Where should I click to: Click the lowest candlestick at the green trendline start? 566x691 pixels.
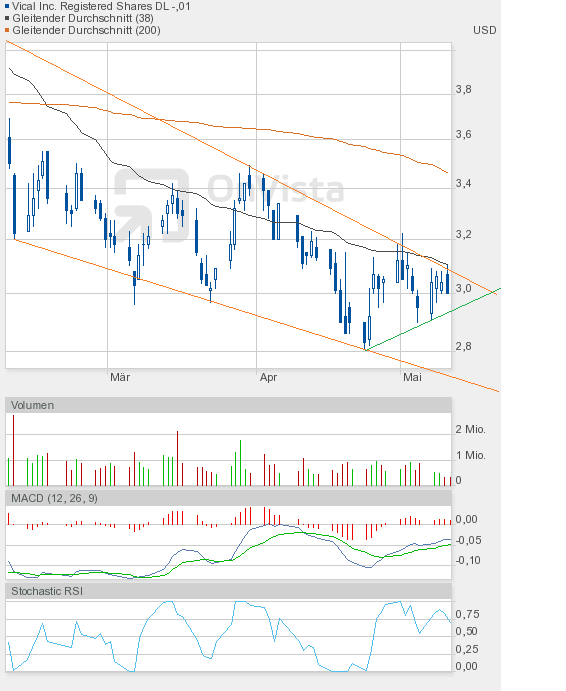click(365, 336)
